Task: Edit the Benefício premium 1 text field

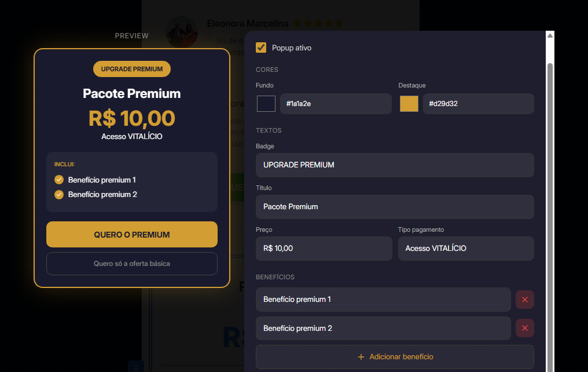Action: [383, 300]
